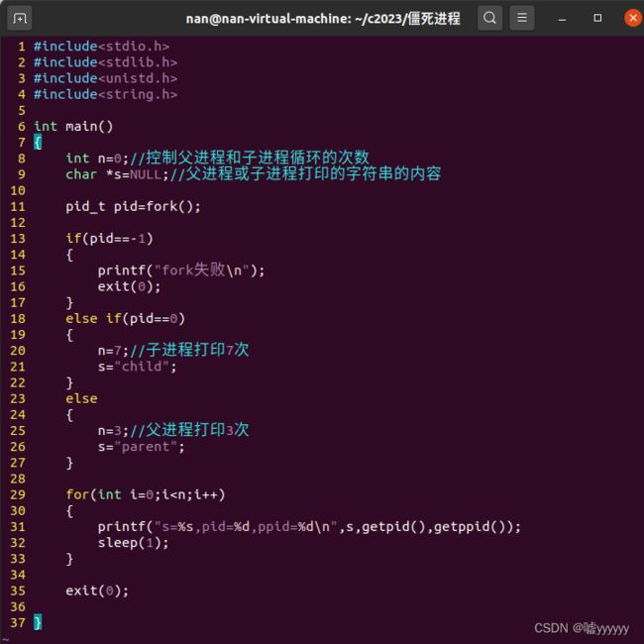
Task: Click the window title 'nan@nan-virtual-machine'
Action: tap(268, 19)
